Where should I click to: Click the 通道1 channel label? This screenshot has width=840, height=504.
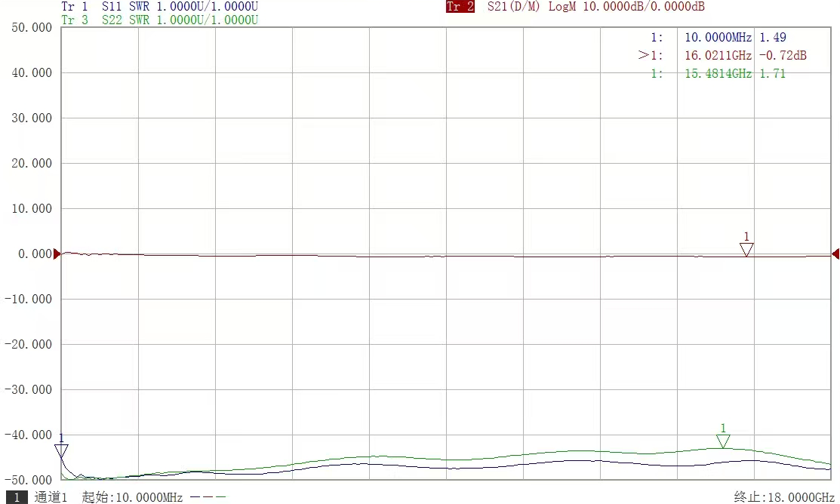(51, 497)
